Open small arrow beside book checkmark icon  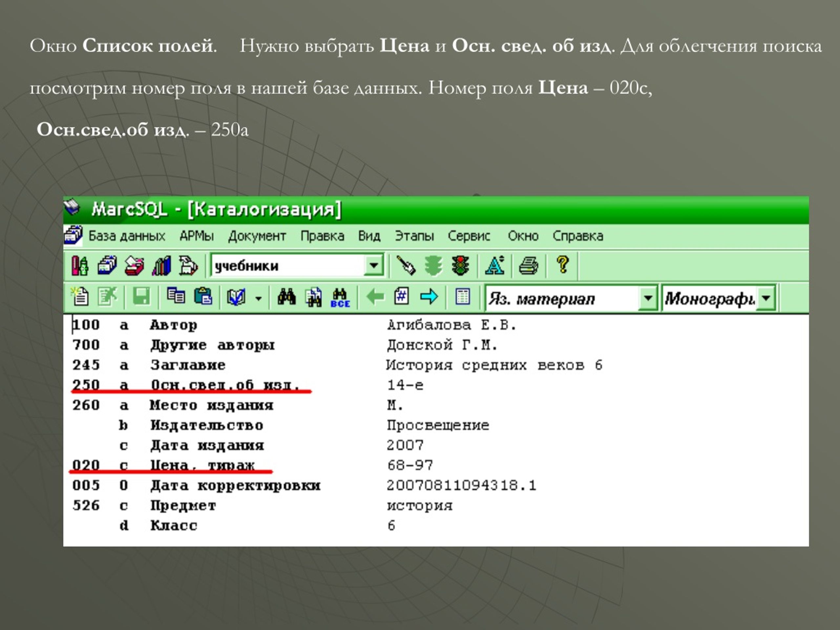pyautogui.click(x=259, y=299)
